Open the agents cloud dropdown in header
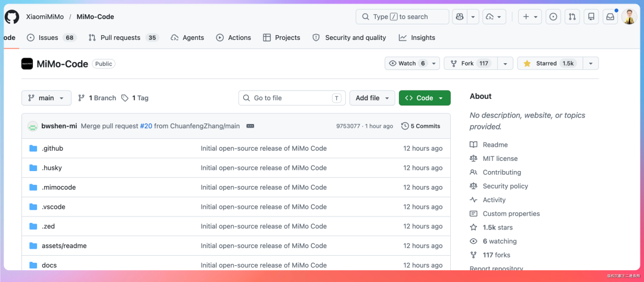The width and height of the screenshot is (644, 282). tap(494, 17)
